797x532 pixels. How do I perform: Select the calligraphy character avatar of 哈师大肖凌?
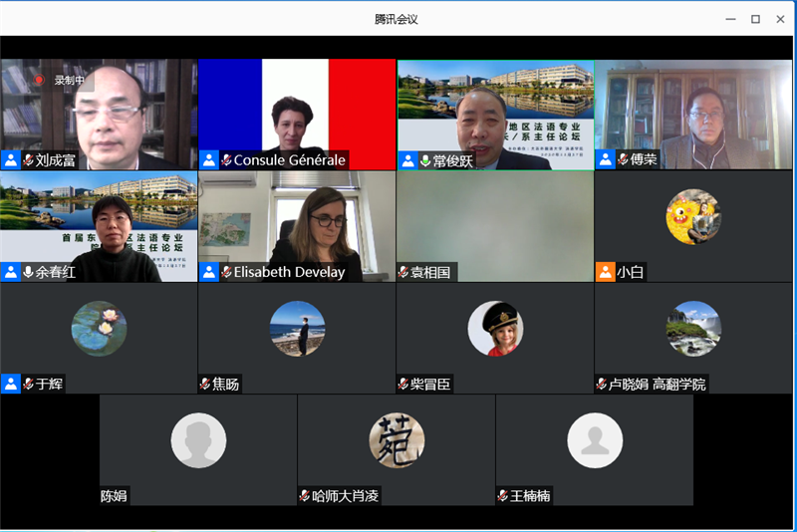tap(397, 439)
